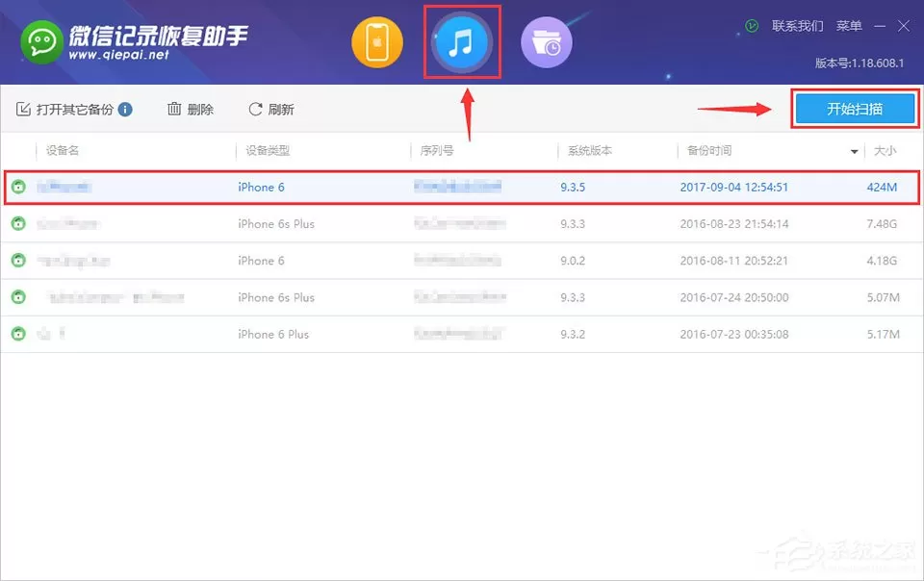Sort by the 大小 size column header
This screenshot has height=581, width=924.
point(885,151)
